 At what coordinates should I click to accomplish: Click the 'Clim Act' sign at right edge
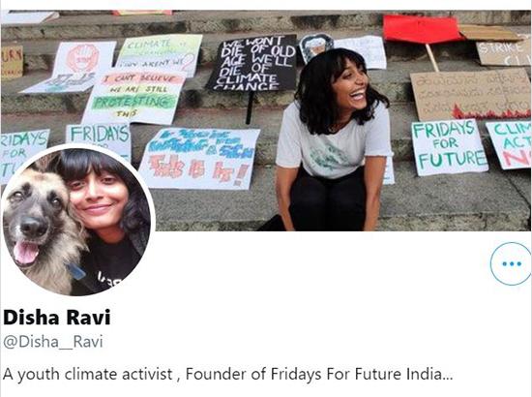[510, 145]
